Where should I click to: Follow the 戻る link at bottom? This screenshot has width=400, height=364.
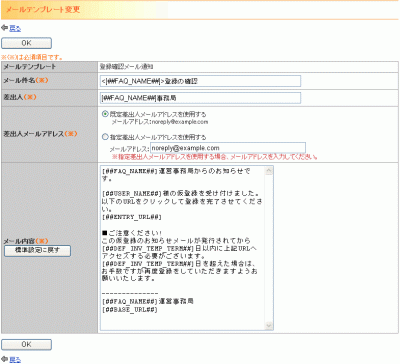tap(15, 360)
